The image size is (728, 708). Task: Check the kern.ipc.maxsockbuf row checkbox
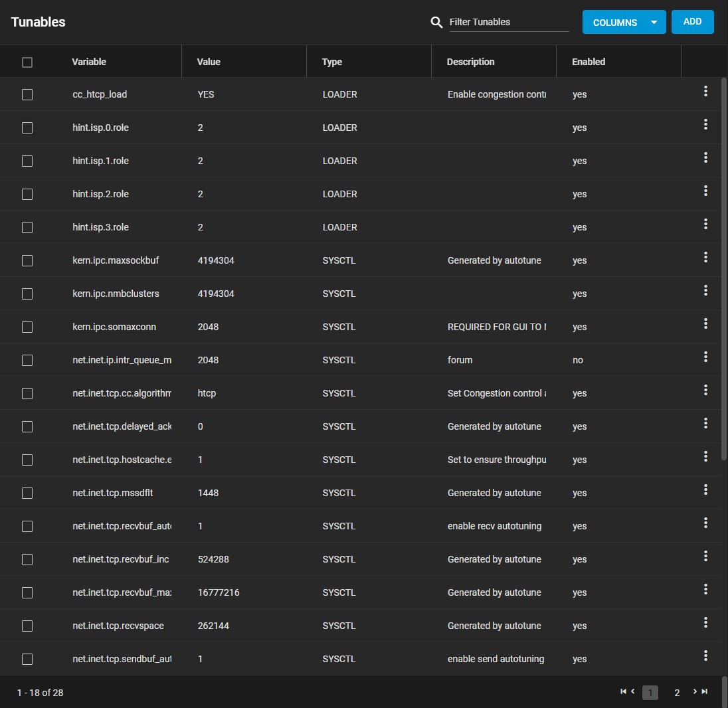click(27, 260)
